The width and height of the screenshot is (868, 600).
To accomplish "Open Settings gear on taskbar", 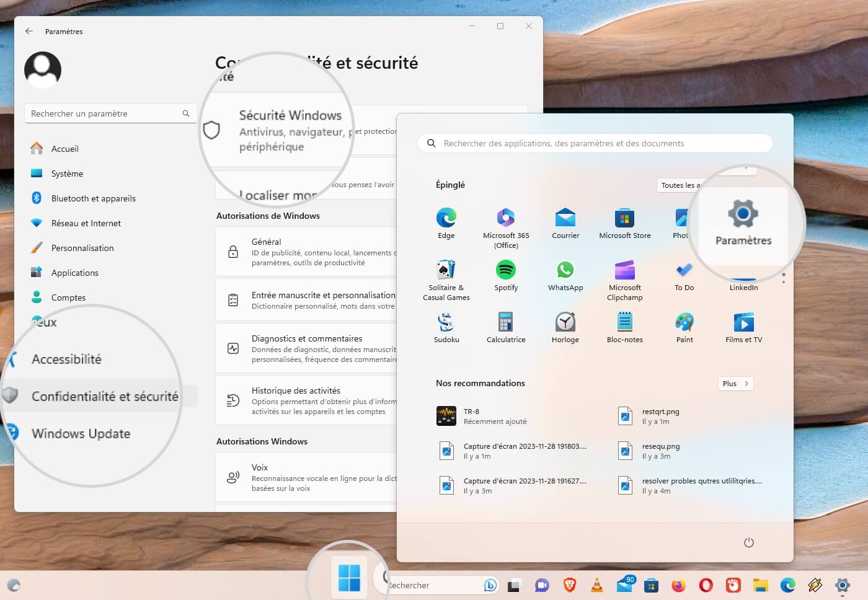I will coord(842,585).
